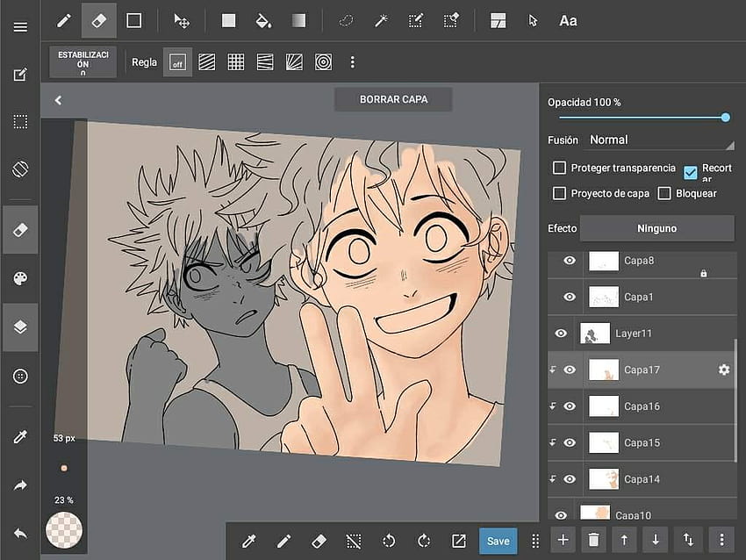Check Proteger transparencia checkbox

pos(559,168)
